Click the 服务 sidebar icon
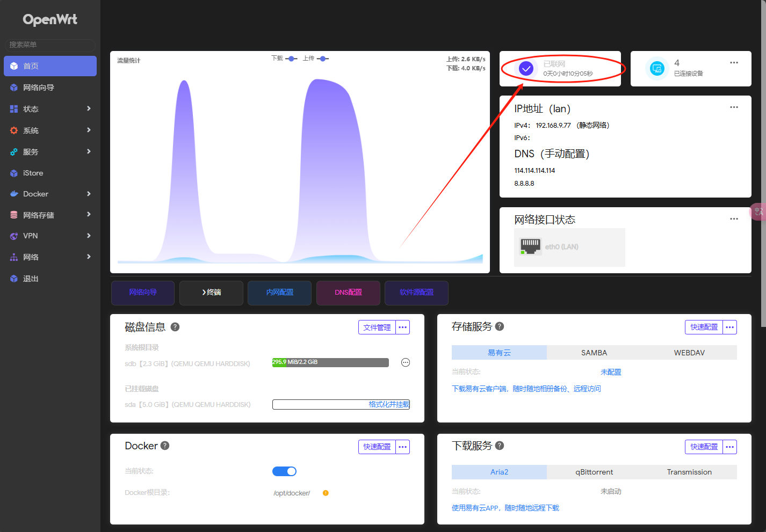This screenshot has height=532, width=766. (x=14, y=152)
